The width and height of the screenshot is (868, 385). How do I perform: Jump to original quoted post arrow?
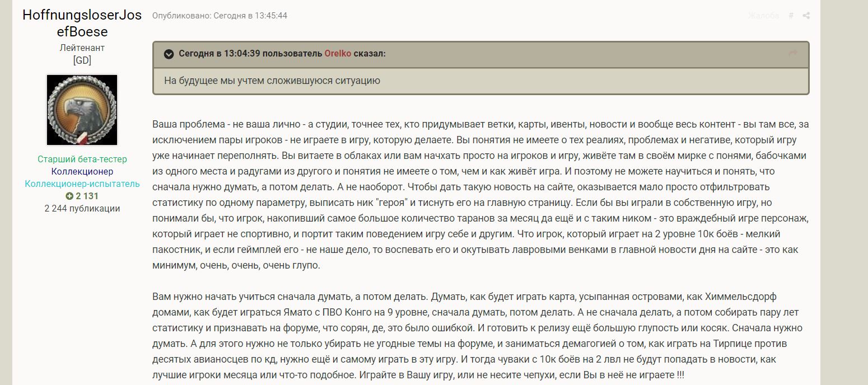pyautogui.click(x=792, y=54)
